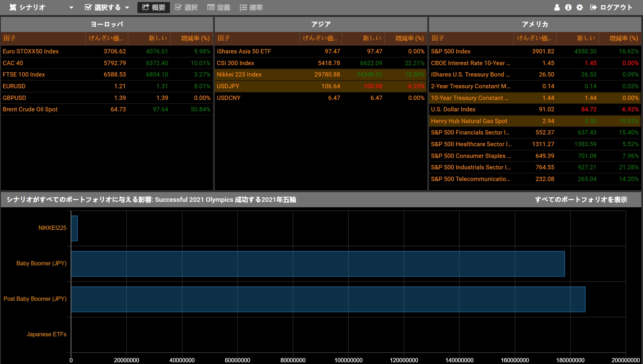Open settings gear icon
Screen dimensions: 643x364
(580, 7)
